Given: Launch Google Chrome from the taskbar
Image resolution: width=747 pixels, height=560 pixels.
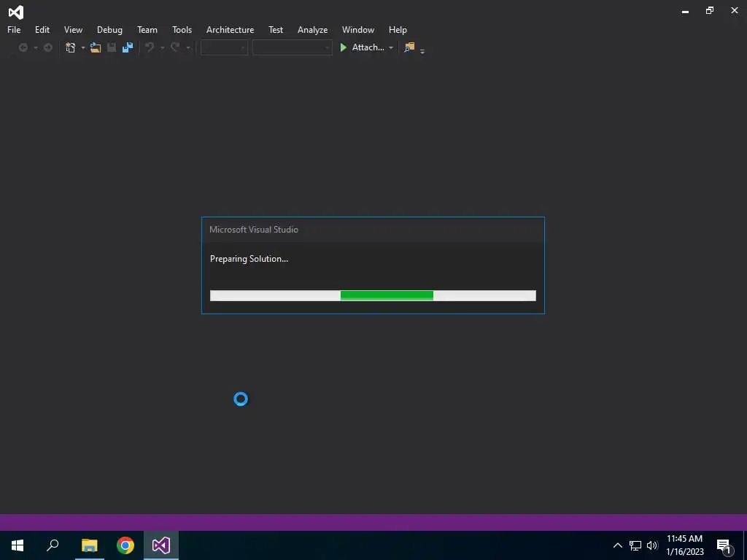Looking at the screenshot, I should (125, 545).
